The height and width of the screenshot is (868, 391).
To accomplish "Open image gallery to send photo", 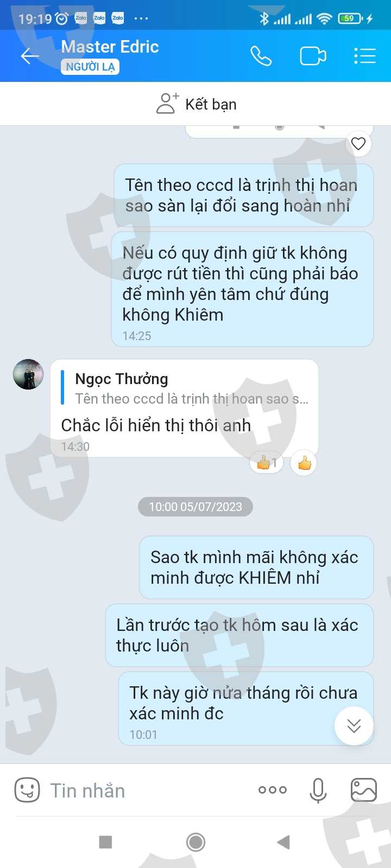I will (x=364, y=790).
